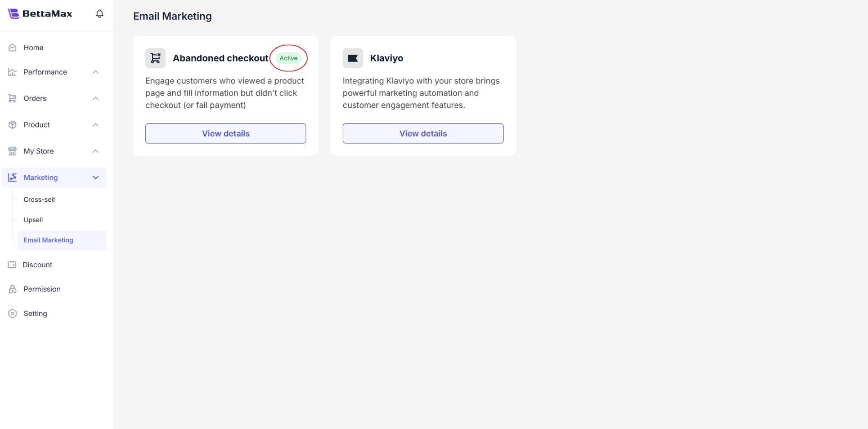
Task: Click the Klaviyo flag icon
Action: point(353,58)
